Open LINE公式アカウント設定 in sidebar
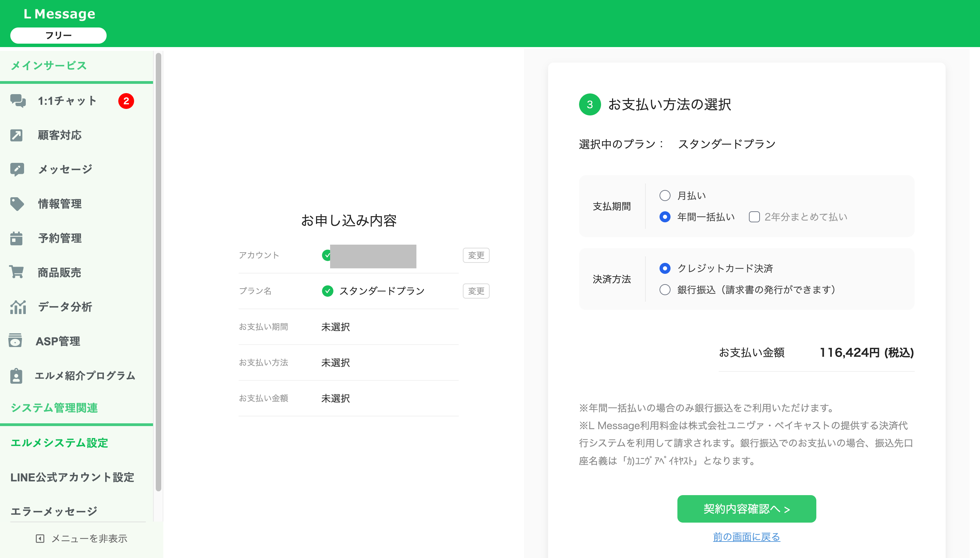 click(x=72, y=477)
